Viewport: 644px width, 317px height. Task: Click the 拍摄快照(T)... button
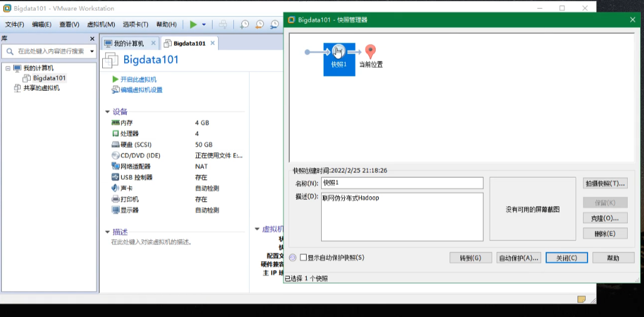click(605, 184)
